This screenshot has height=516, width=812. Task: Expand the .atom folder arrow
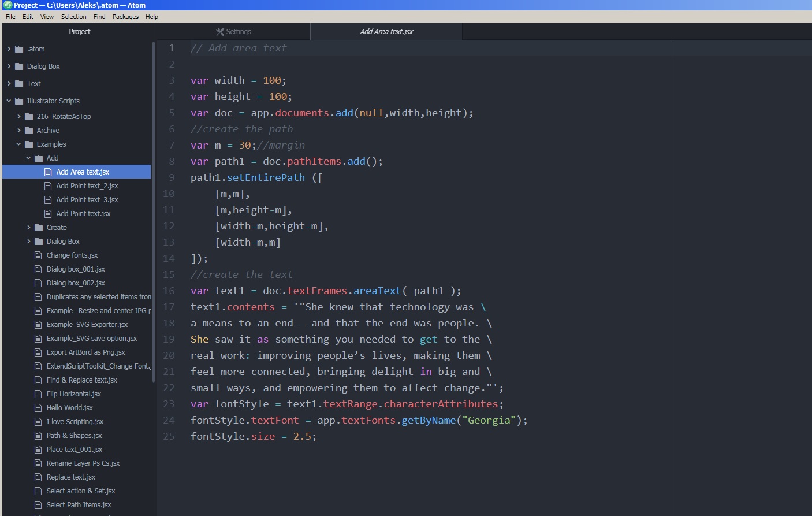[x=9, y=49]
